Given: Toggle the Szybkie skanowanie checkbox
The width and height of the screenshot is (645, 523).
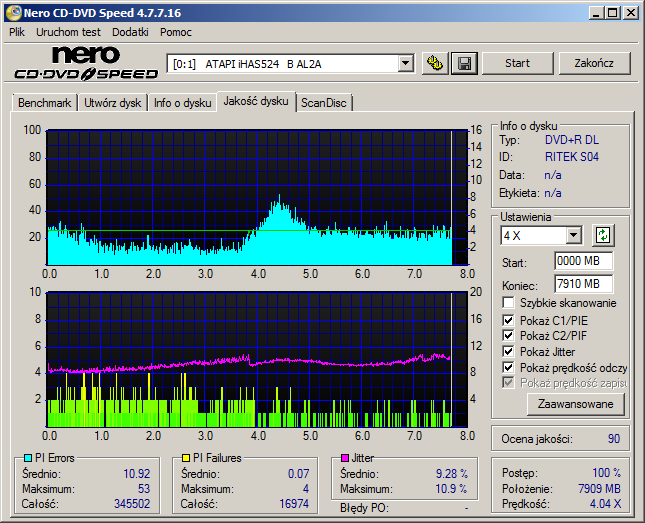Looking at the screenshot, I should point(508,303).
